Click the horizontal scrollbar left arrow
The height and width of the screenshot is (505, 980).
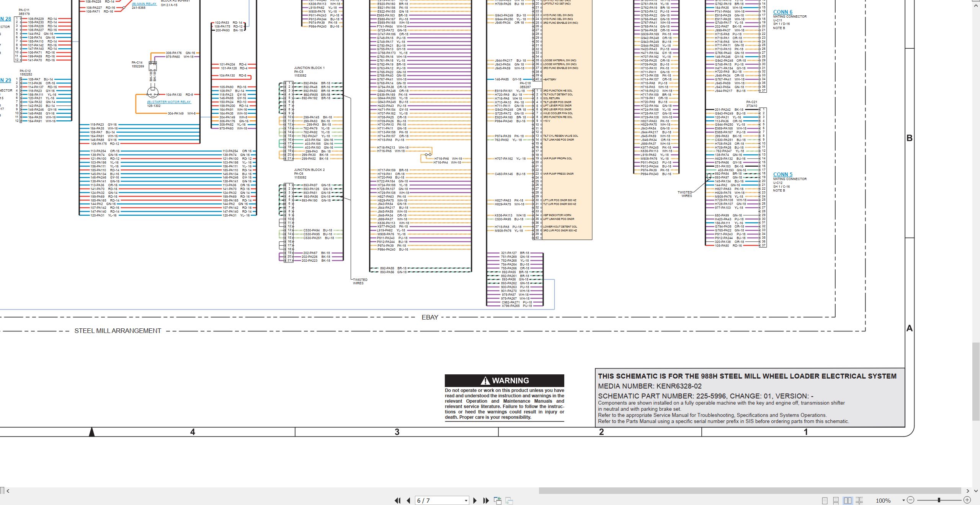(8, 491)
